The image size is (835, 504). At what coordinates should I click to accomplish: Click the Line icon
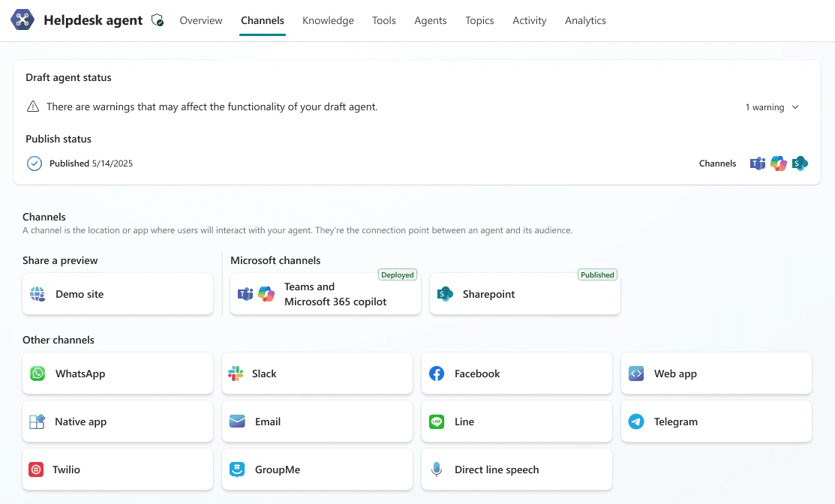[x=437, y=421]
